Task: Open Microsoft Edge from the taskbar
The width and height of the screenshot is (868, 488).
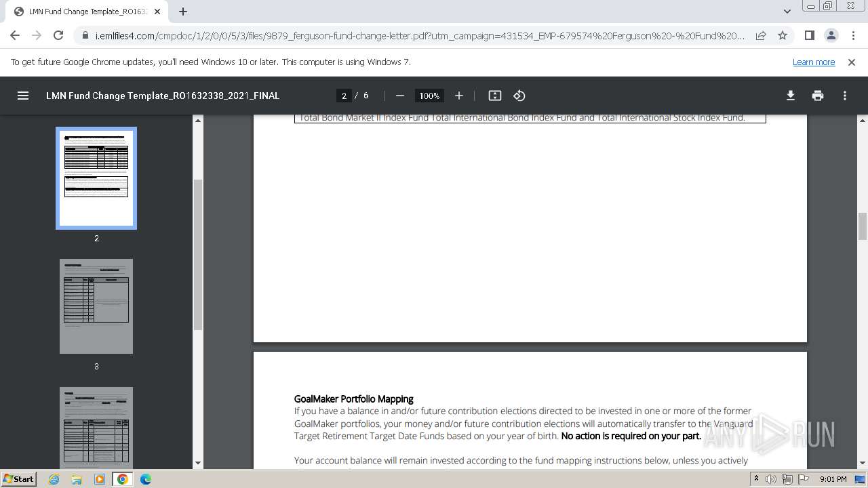Action: click(146, 479)
